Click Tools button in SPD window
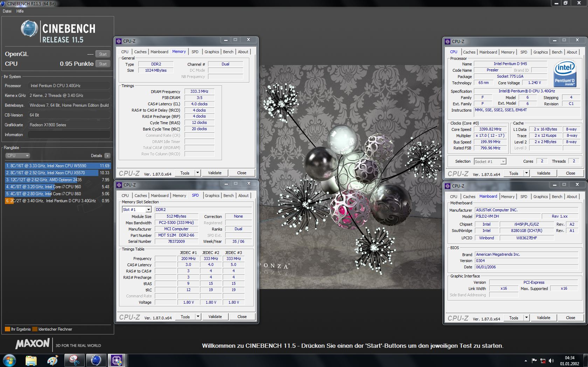The width and height of the screenshot is (588, 367). pyautogui.click(x=185, y=317)
